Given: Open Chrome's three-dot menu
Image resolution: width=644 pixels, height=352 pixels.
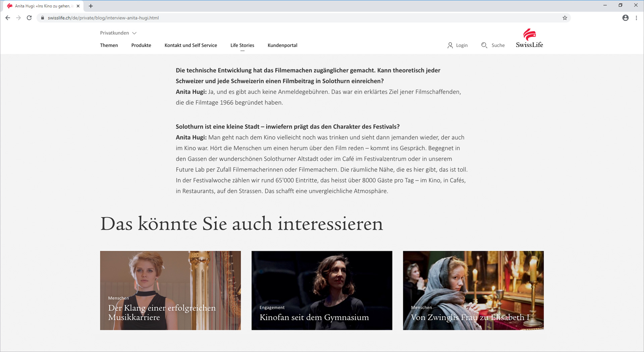Looking at the screenshot, I should pyautogui.click(x=636, y=18).
